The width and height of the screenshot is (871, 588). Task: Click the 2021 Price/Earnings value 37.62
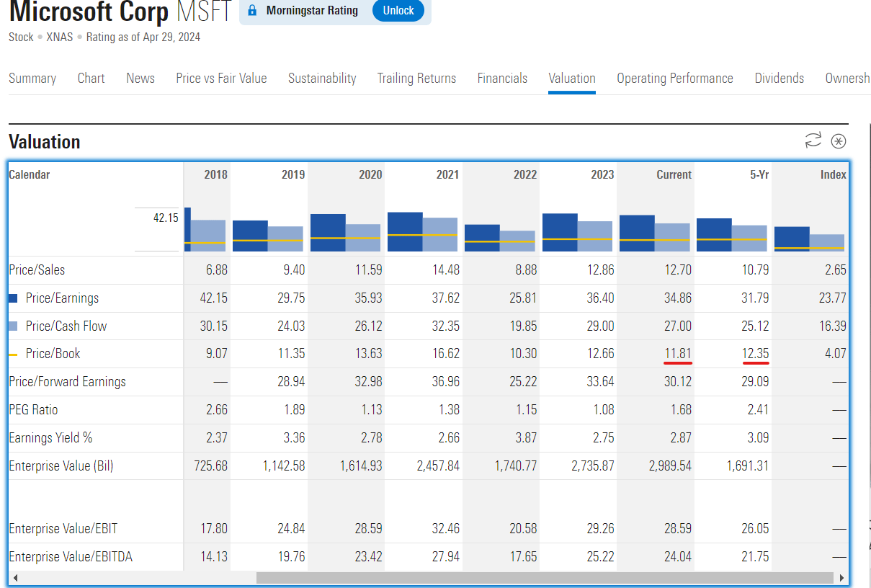click(x=446, y=298)
